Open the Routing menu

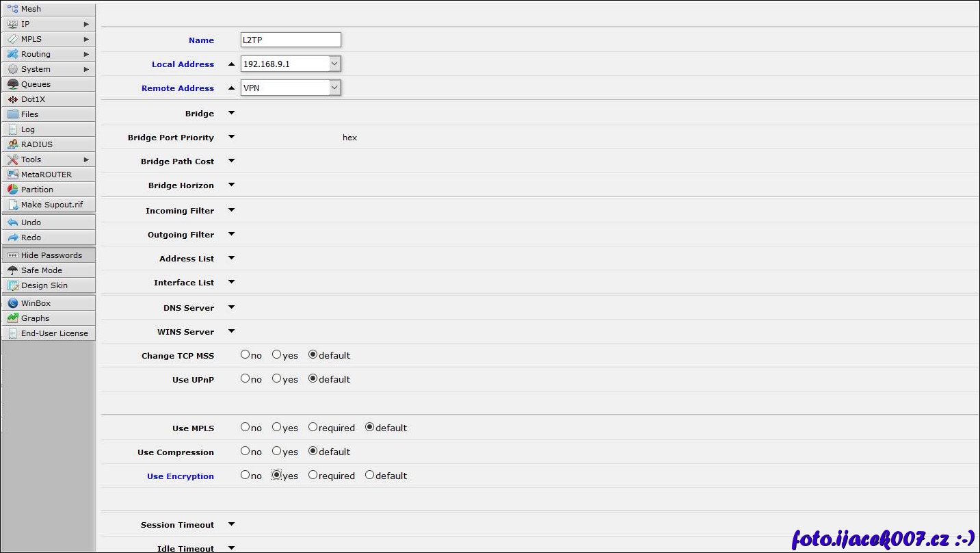pos(48,54)
